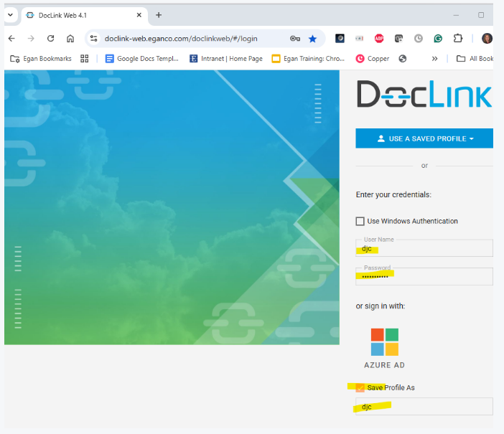The image size is (504, 434).
Task: Click the Password field
Action: pos(424,277)
